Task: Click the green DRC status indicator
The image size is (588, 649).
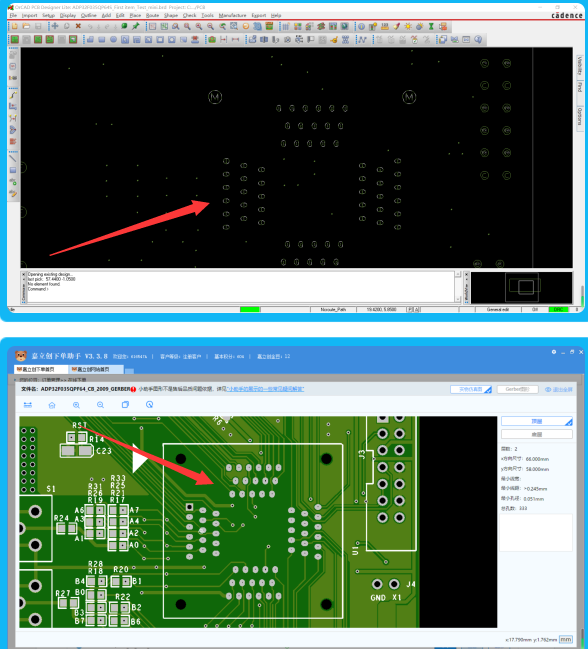Action: click(x=558, y=309)
